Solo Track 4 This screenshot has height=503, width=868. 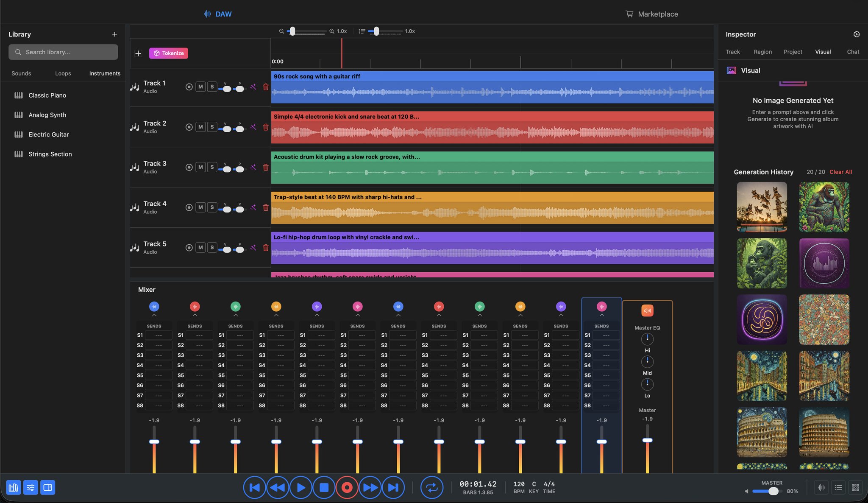pos(212,207)
